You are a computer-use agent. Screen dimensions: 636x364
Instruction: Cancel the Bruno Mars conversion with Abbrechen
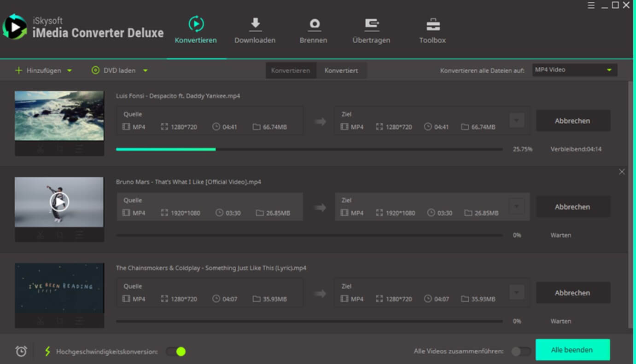(x=572, y=207)
